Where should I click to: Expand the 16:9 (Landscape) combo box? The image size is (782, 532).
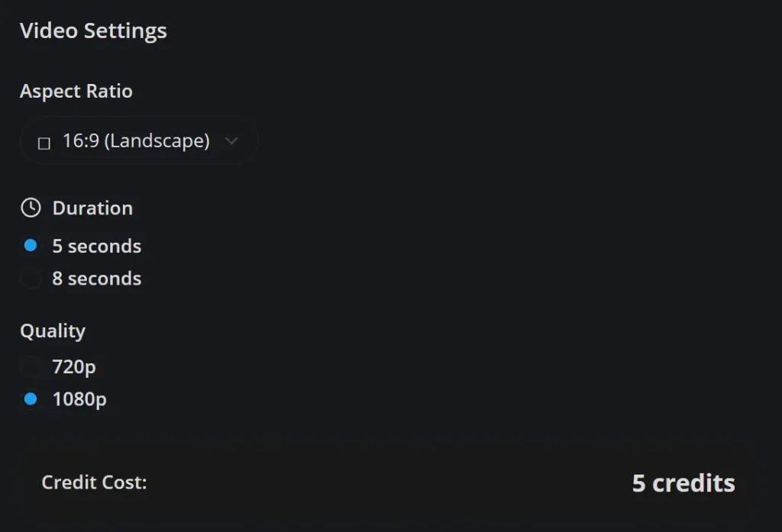click(x=140, y=141)
